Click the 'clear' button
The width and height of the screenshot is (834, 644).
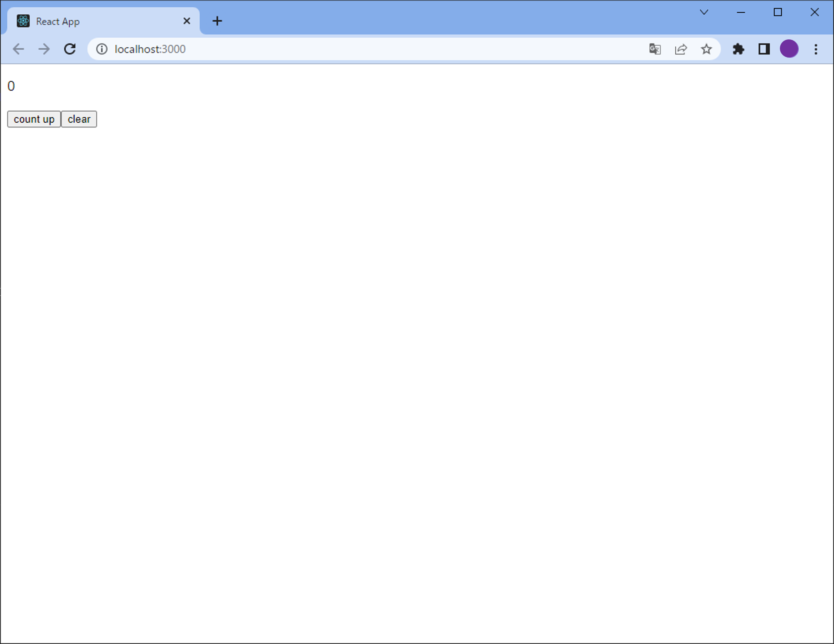click(79, 119)
